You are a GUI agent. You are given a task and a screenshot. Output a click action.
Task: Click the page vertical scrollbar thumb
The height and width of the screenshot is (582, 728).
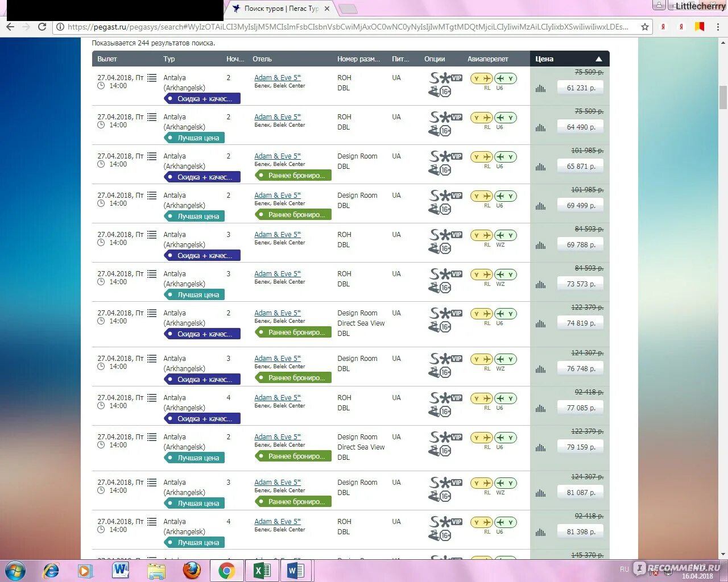point(723,97)
